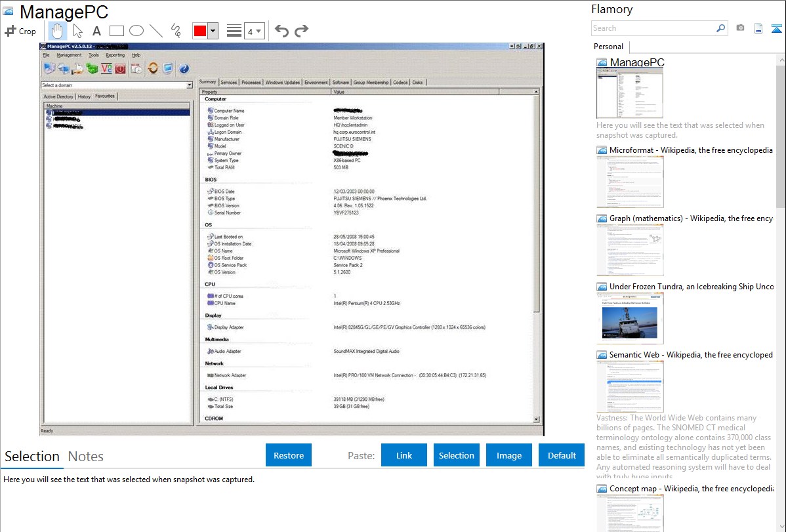Paste as Image button
This screenshot has width=786, height=532.
pyautogui.click(x=508, y=455)
